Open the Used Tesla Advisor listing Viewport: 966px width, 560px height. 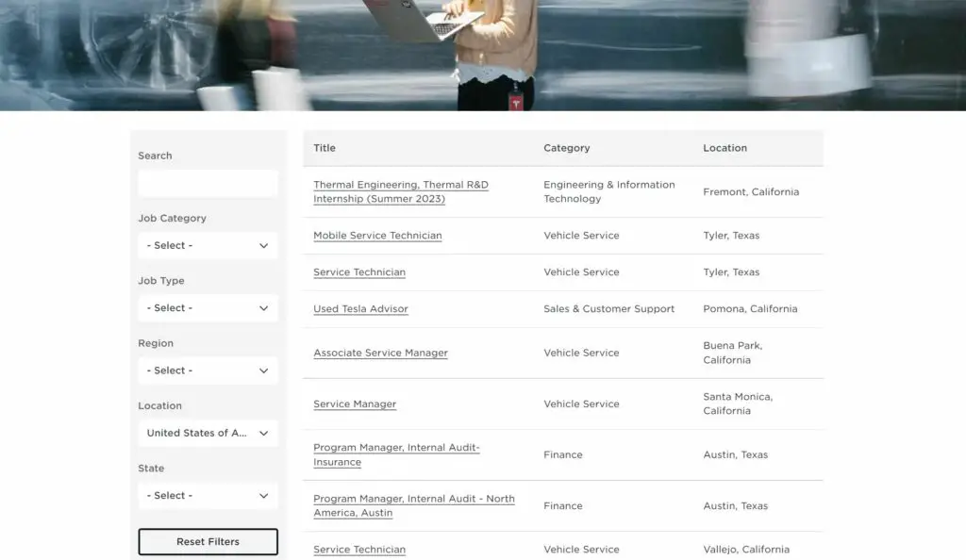[359, 308]
